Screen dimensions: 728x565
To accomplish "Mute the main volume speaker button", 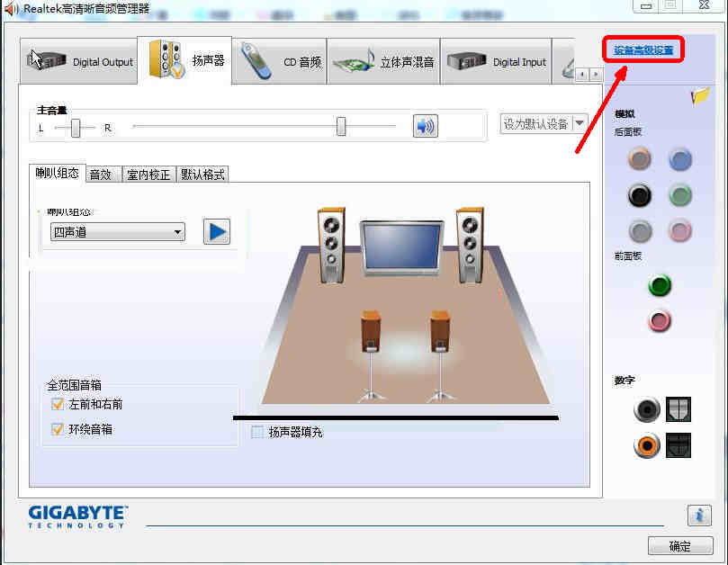I will pyautogui.click(x=425, y=126).
